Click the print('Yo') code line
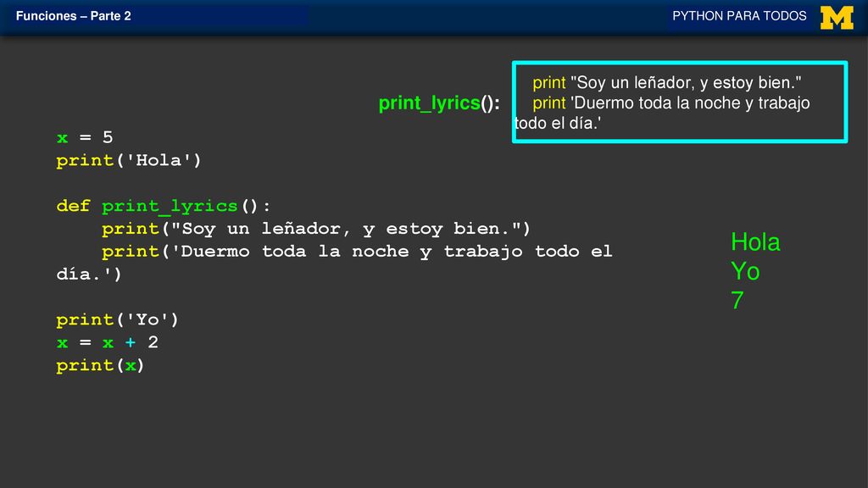 click(117, 319)
